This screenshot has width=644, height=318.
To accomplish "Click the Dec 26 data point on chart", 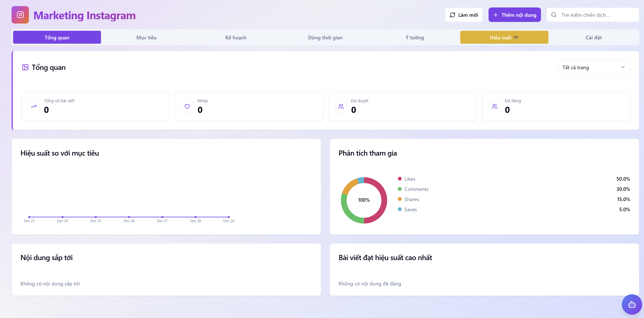I will click(129, 217).
